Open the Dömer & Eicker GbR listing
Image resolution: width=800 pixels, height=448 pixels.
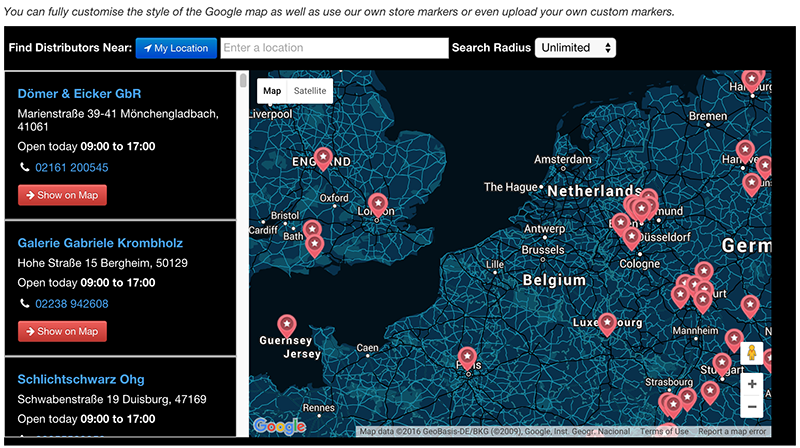pyautogui.click(x=79, y=94)
